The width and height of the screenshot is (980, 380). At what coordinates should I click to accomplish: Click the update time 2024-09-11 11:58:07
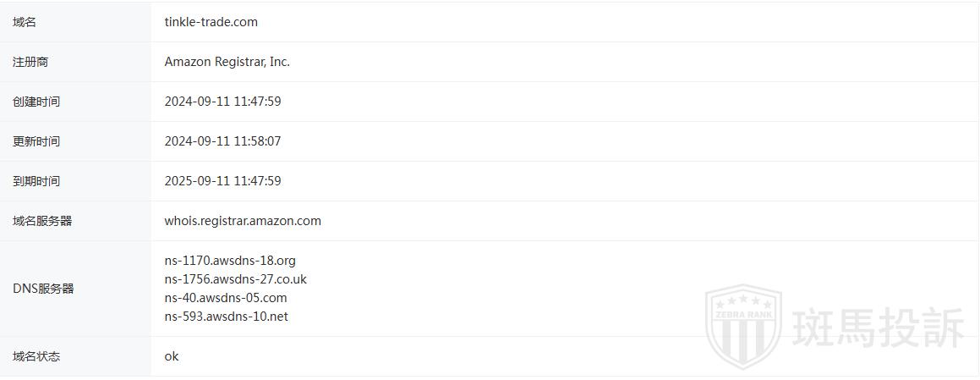[x=222, y=141]
